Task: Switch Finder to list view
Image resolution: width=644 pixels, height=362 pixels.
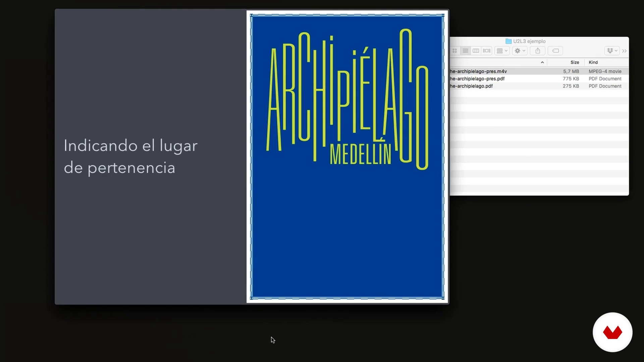Action: [x=465, y=51]
